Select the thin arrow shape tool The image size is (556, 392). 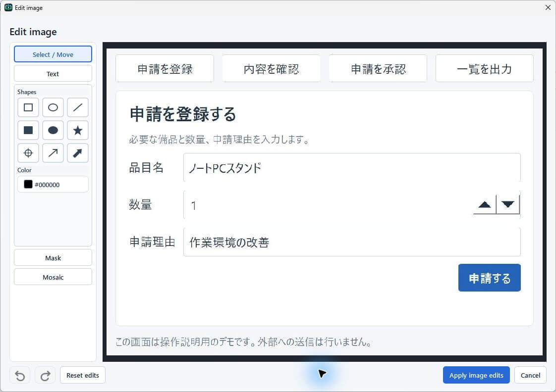(53, 153)
